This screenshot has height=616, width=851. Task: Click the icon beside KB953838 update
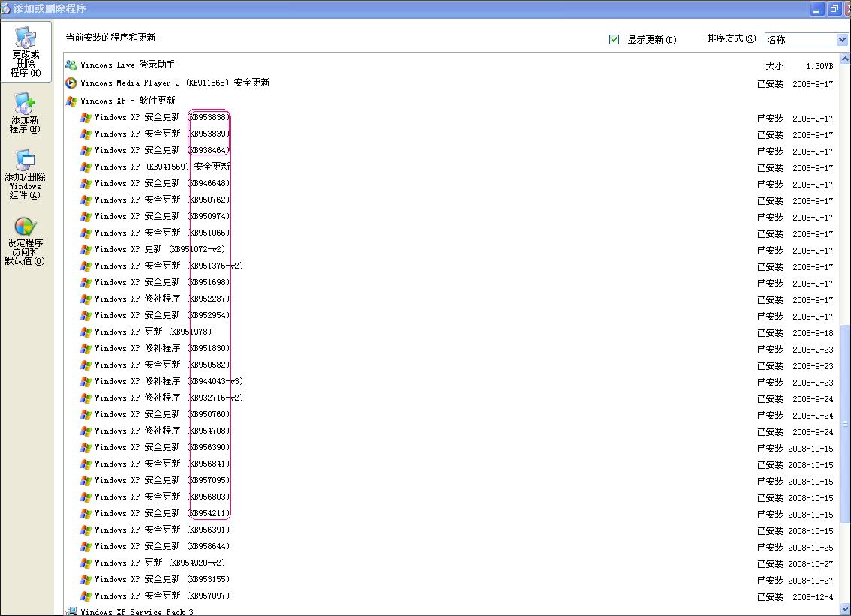click(x=86, y=117)
